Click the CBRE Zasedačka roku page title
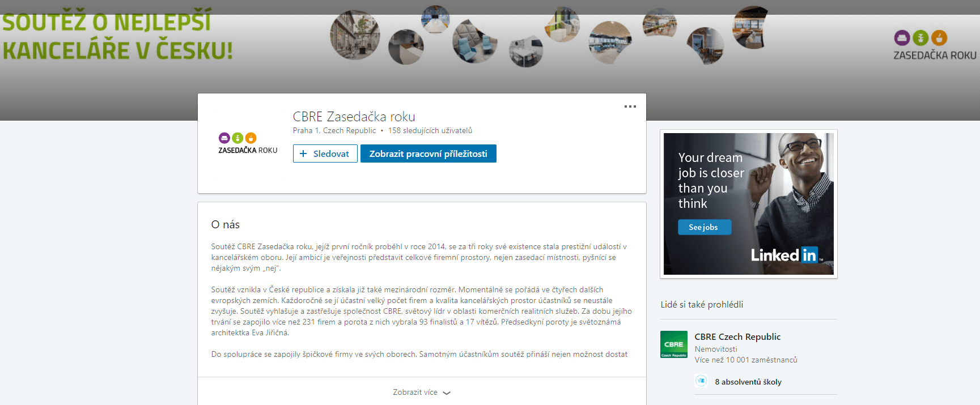 [x=354, y=117]
